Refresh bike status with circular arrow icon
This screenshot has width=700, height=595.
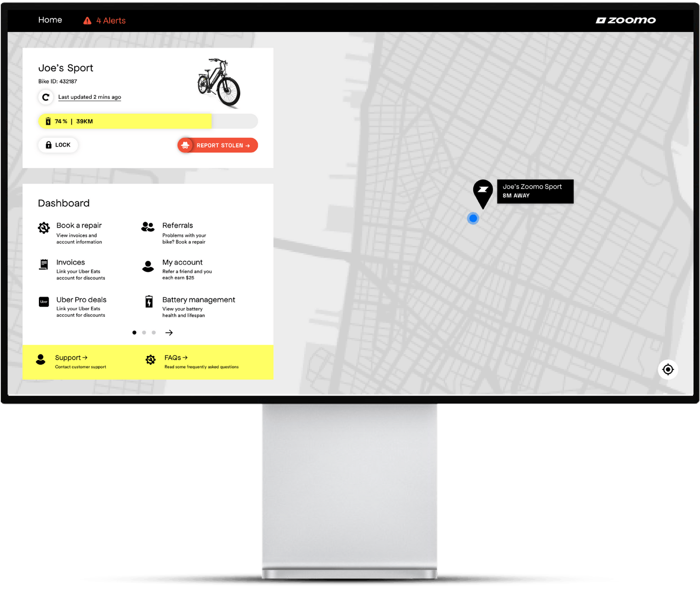pyautogui.click(x=45, y=97)
